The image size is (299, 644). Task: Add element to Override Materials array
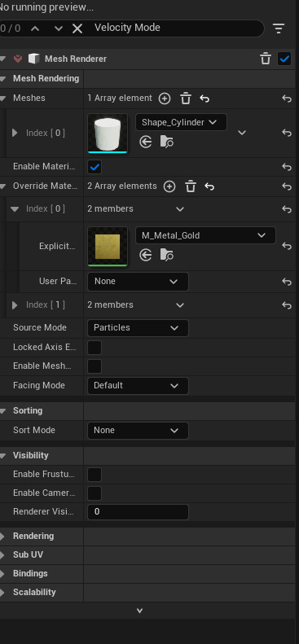169,186
